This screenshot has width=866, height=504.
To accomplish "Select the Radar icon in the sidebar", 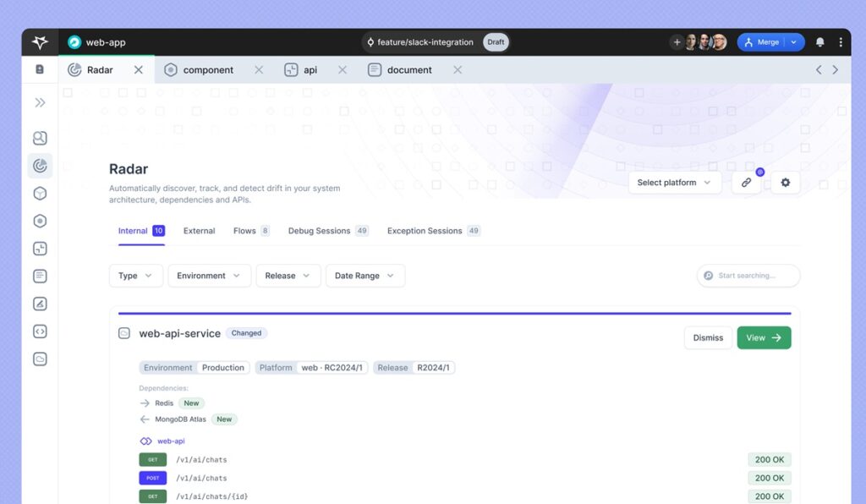I will tap(40, 166).
